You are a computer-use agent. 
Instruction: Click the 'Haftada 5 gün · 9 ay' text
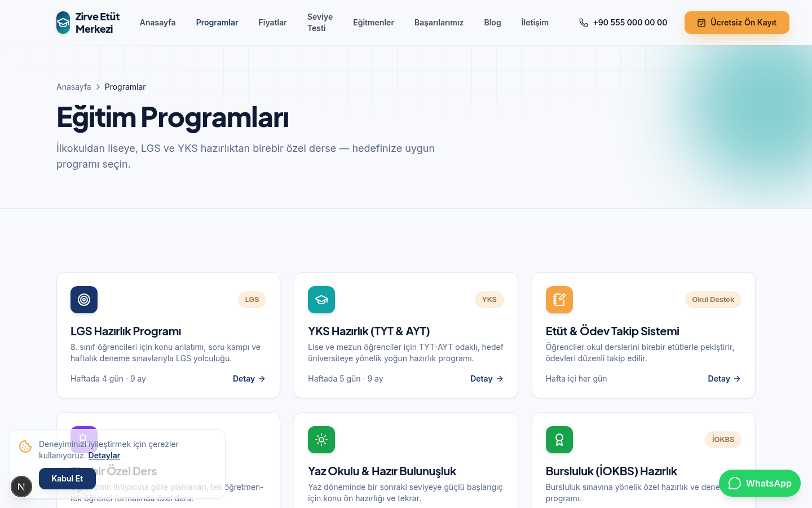pyautogui.click(x=346, y=379)
